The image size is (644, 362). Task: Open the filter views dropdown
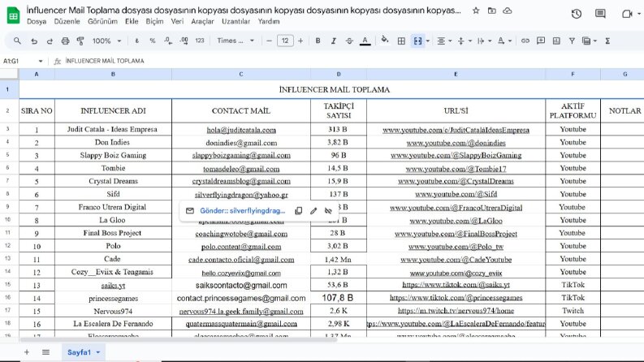(590, 41)
